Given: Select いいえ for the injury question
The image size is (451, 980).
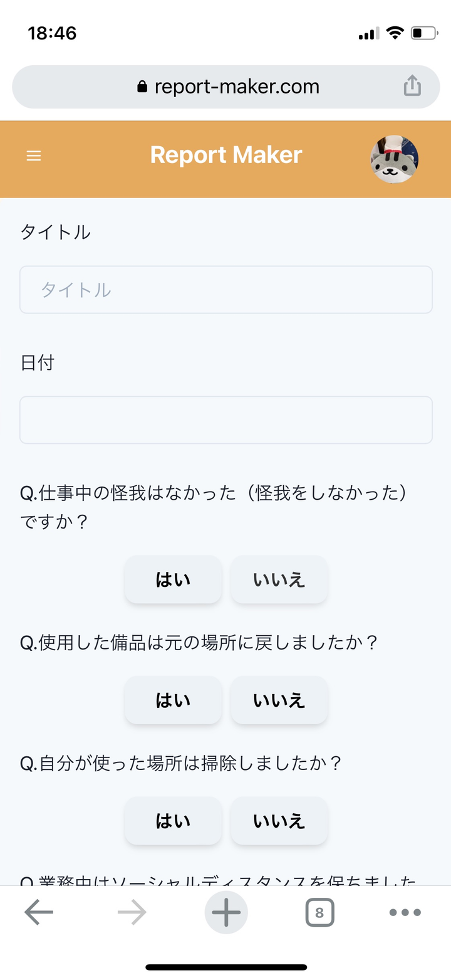Looking at the screenshot, I should tap(279, 579).
